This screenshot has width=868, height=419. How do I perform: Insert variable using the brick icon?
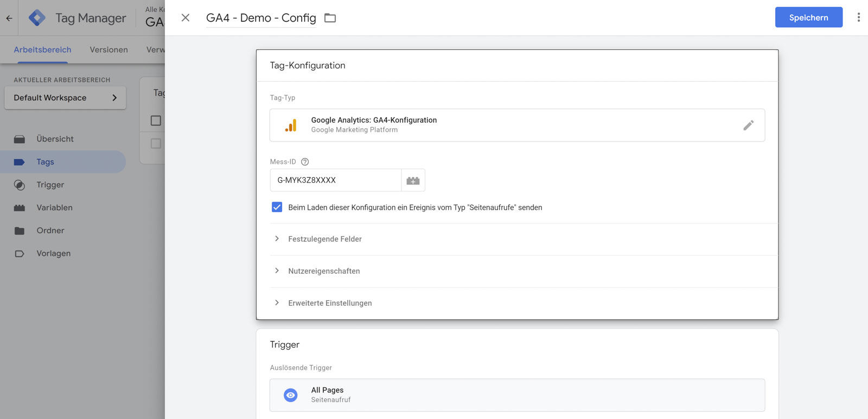pyautogui.click(x=413, y=181)
